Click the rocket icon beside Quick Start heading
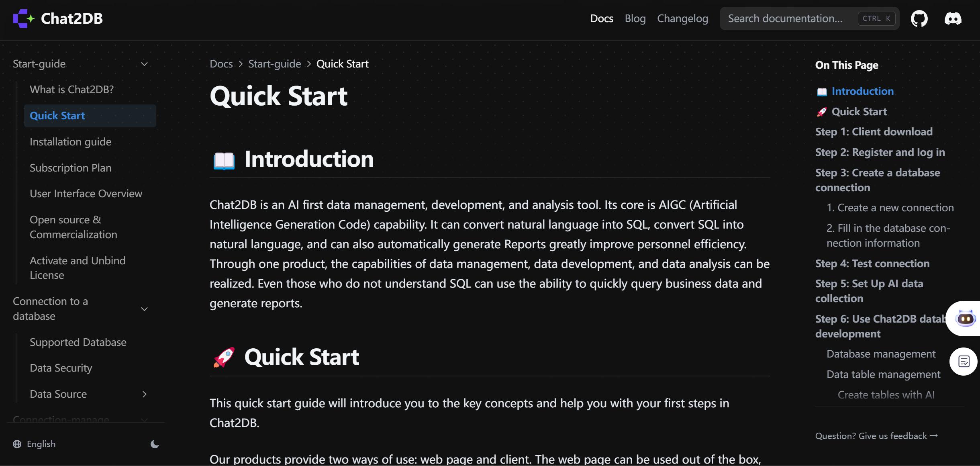 pos(224,357)
